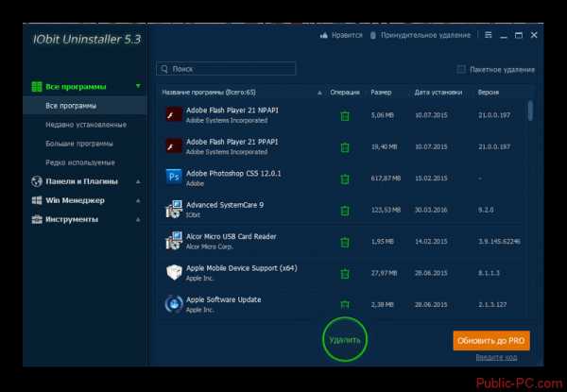Click Adobe Flash Player 21 PPAPI program icon
The width and height of the screenshot is (567, 392).
tap(174, 146)
